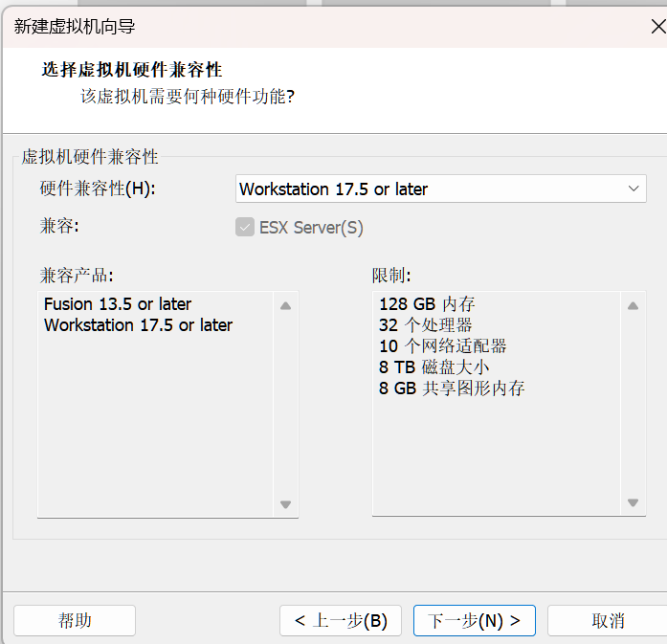The image size is (667, 644).
Task: Cancel the wizard with 取消
Action: tap(607, 620)
